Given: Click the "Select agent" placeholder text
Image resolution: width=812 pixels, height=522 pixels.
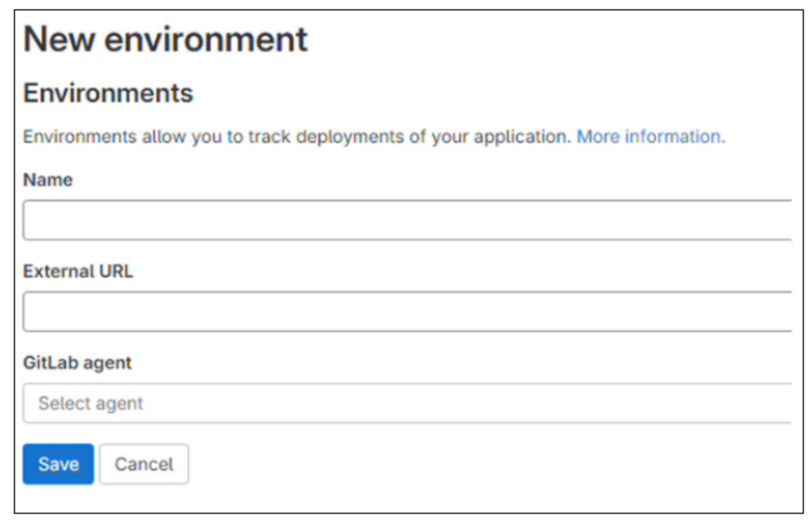Looking at the screenshot, I should 90,403.
